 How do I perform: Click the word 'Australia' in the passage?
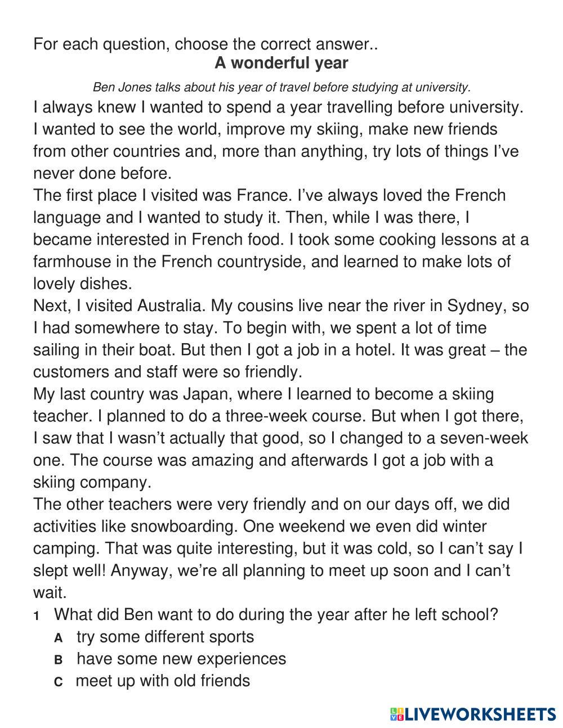(x=164, y=305)
